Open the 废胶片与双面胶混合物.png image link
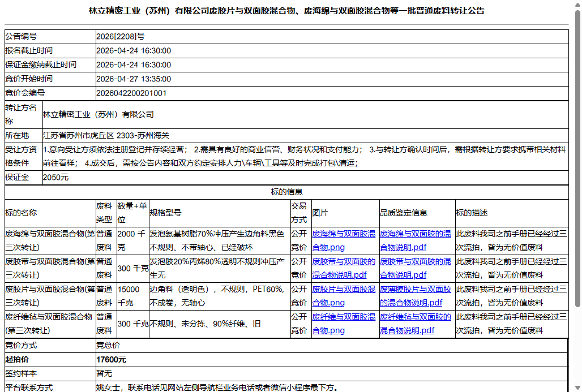This screenshot has width=582, height=392. tap(344, 296)
